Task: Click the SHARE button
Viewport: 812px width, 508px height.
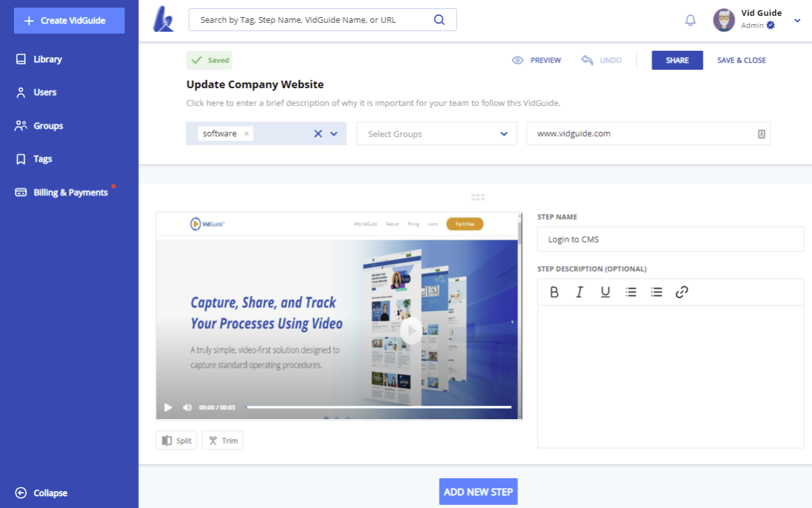Action: pos(677,60)
